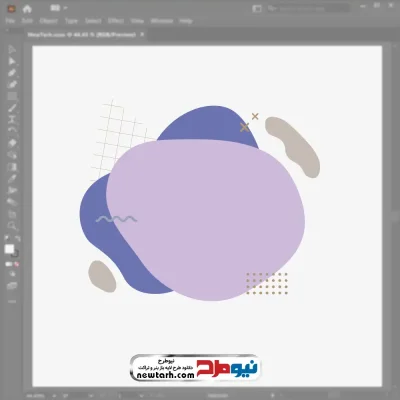Select the Direct Selection tool

[x=12, y=61]
